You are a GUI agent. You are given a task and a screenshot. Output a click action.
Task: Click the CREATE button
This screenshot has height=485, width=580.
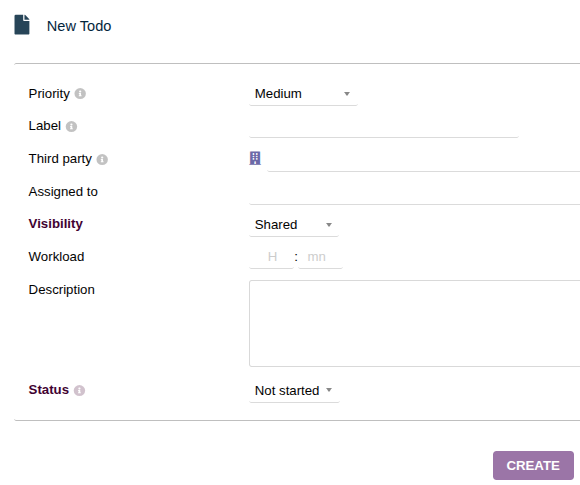[x=533, y=465]
